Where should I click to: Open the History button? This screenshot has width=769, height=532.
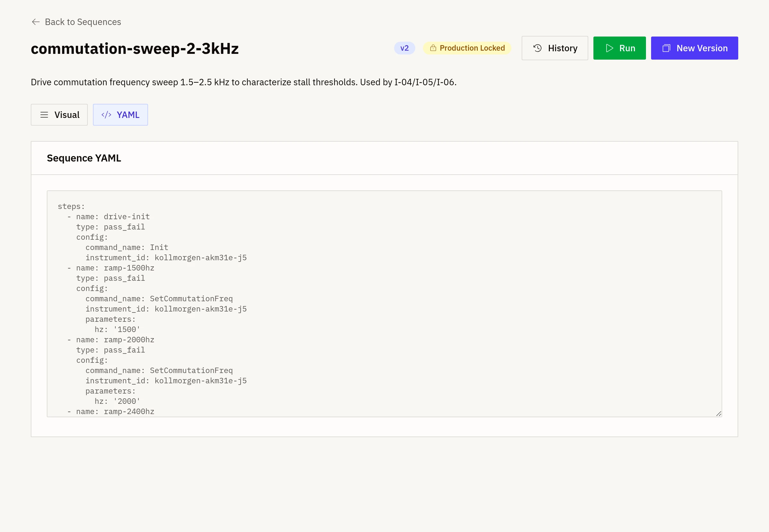(554, 48)
